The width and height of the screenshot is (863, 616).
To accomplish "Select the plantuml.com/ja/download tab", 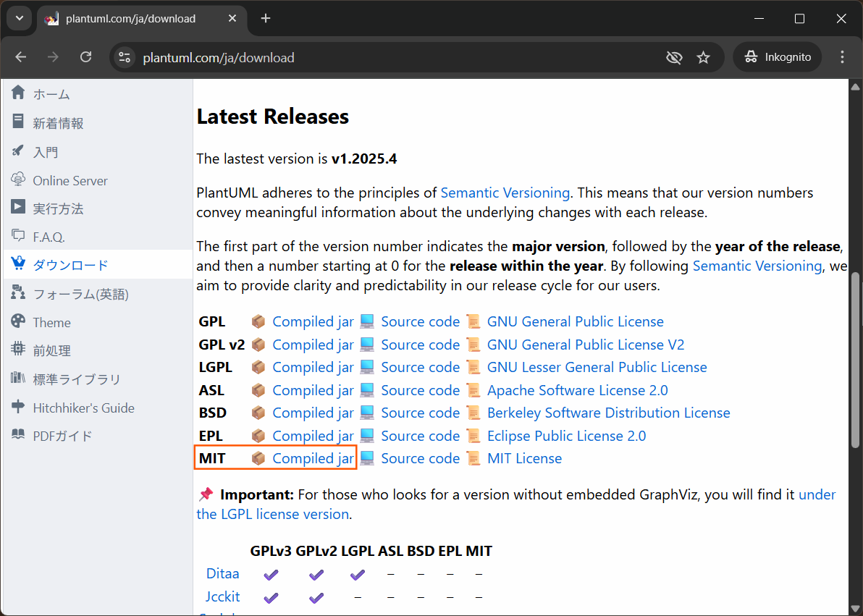I will 142,19.
